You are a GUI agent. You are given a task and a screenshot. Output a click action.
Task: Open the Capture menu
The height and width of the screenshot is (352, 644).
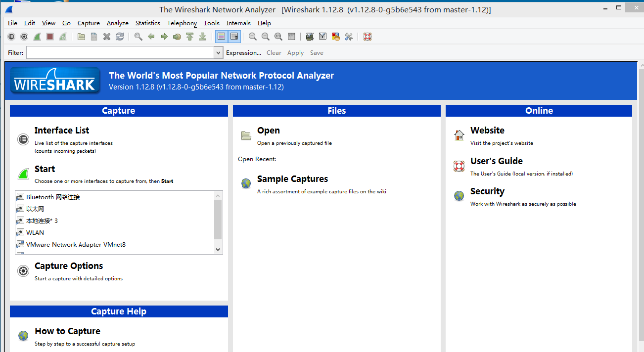point(89,23)
